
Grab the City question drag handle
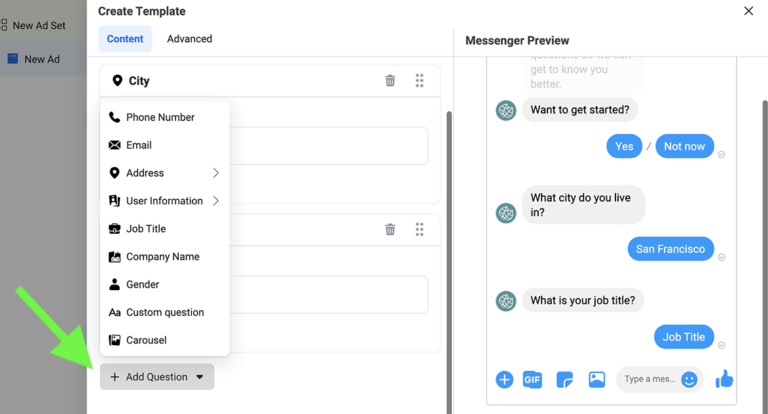419,80
